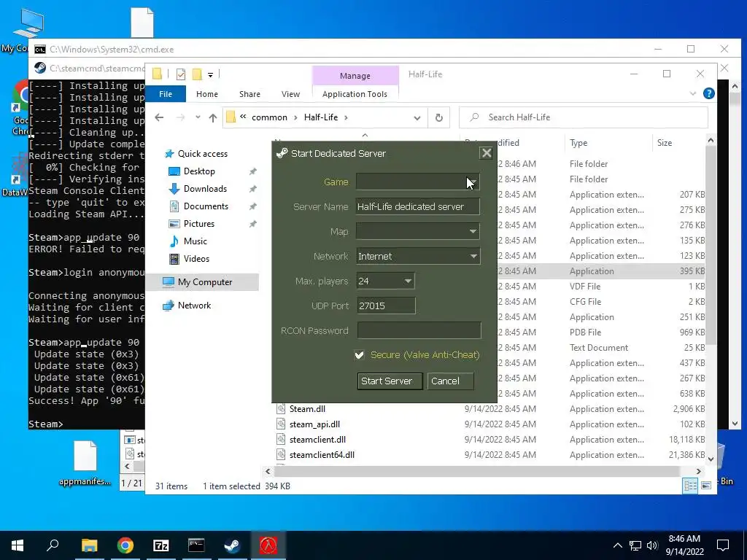This screenshot has height=560, width=747.
Task: Switch to the Home ribbon tab
Action: pos(206,94)
